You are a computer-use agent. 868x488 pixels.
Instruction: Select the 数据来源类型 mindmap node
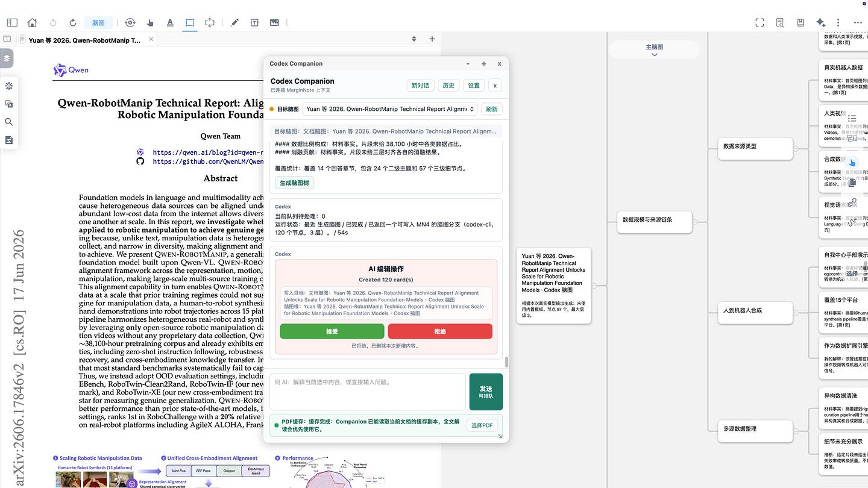pyautogui.click(x=755, y=148)
